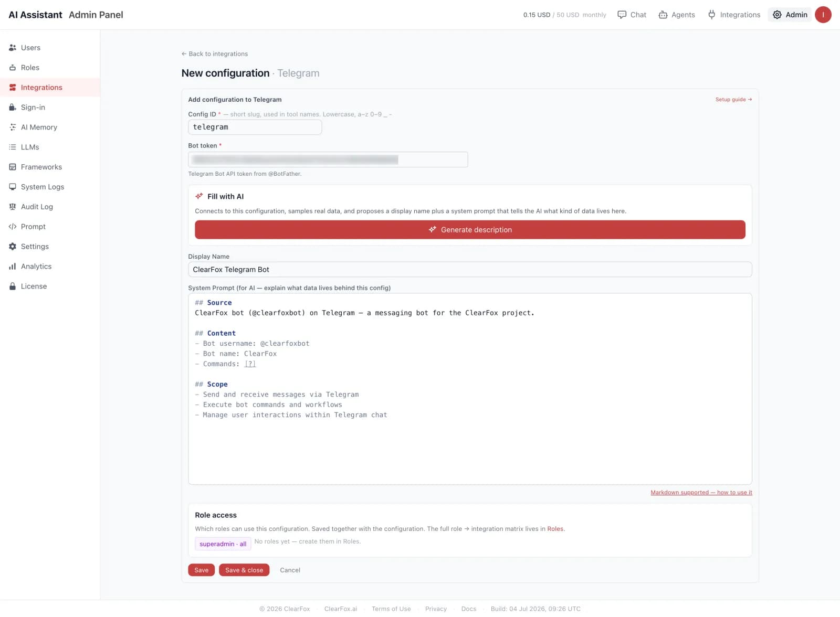Open ClearFox.ai footer link
840x617 pixels.
pyautogui.click(x=341, y=609)
